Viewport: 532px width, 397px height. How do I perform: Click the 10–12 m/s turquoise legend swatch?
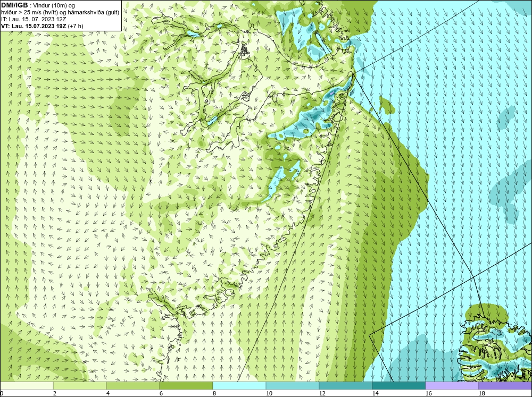pyautogui.click(x=293, y=385)
